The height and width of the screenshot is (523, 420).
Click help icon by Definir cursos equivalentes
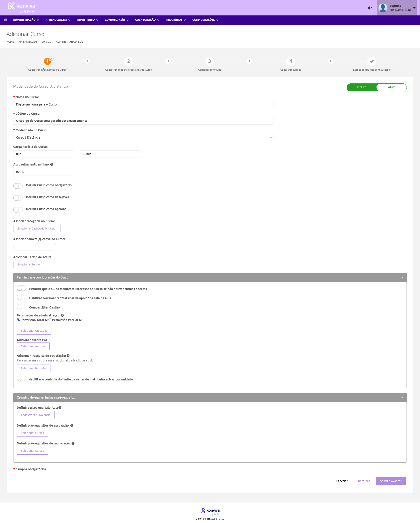point(60,408)
